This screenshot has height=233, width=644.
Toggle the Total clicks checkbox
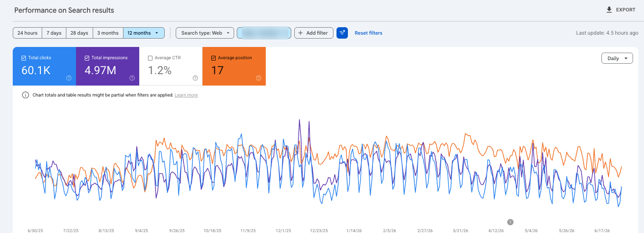(x=24, y=58)
